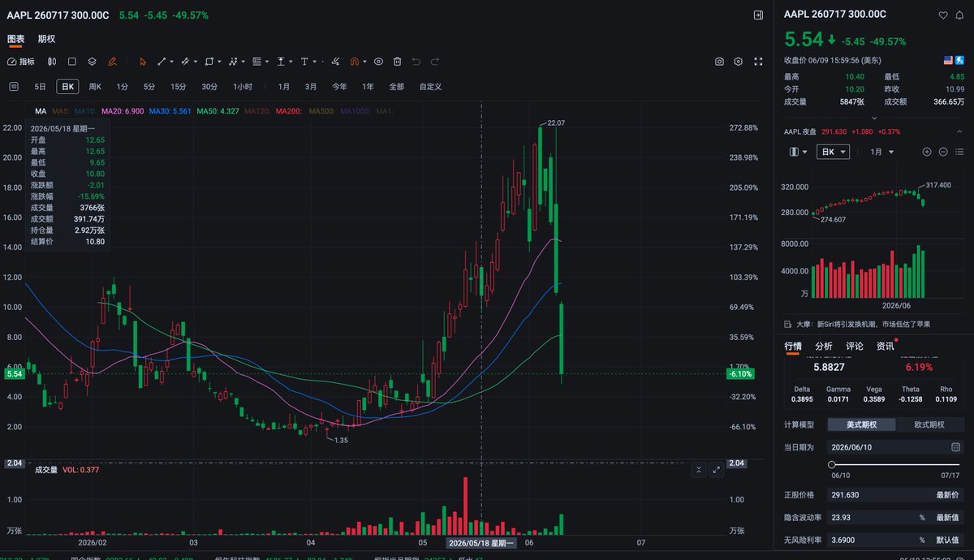Take a chart snapshot with camera icon
The image size is (974, 560).
click(x=719, y=62)
